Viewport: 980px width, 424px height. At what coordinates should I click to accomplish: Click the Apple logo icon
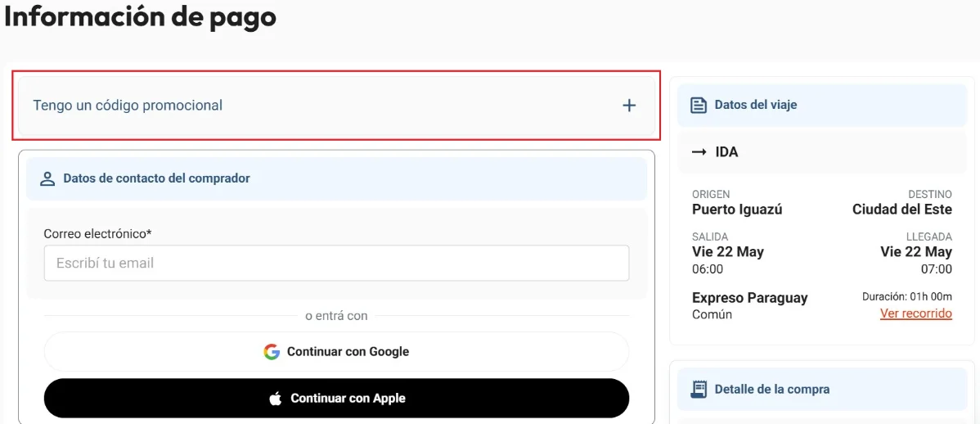(x=276, y=399)
